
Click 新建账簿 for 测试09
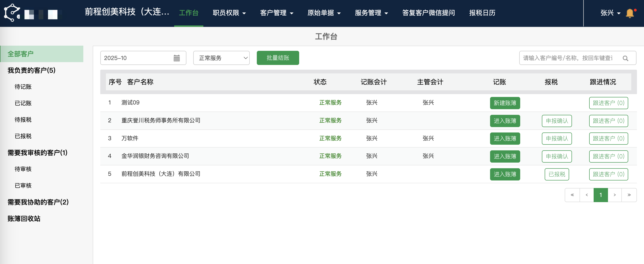click(x=504, y=103)
